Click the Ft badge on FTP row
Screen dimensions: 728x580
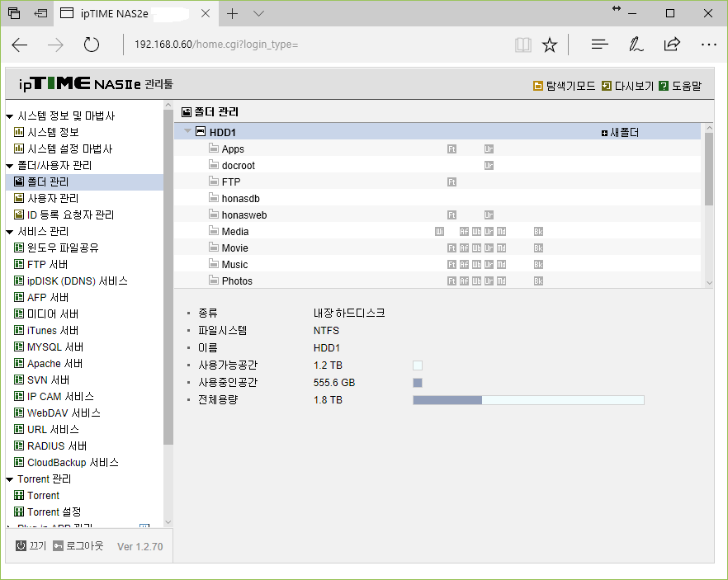click(x=451, y=182)
